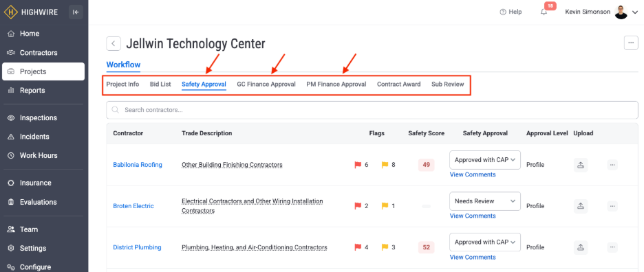Viewport: 644px width, 272px height.
Task: Click View Comments for Babilonia Roofing
Action: [473, 174]
